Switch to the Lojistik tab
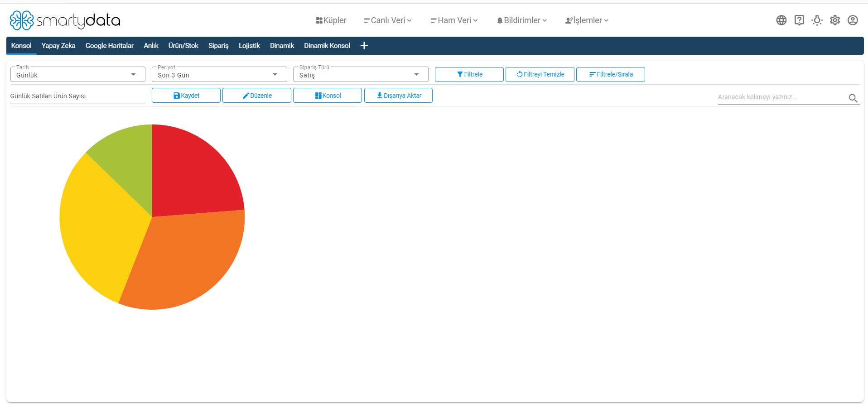Screen dimensions: 868x408 pos(249,46)
